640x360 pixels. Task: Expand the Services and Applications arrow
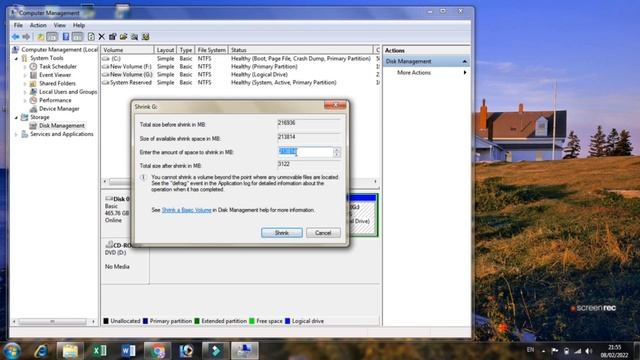click(x=16, y=134)
